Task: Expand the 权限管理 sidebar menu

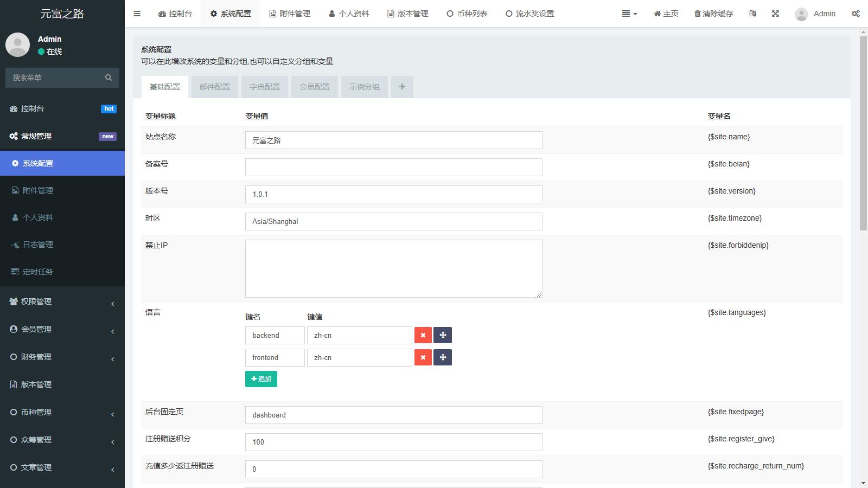Action: tap(62, 301)
